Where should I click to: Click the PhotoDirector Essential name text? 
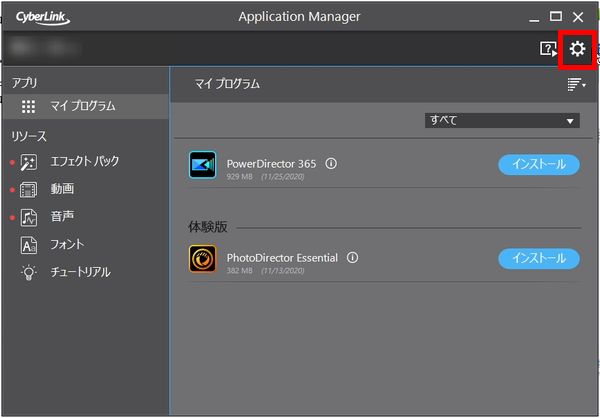[x=282, y=258]
